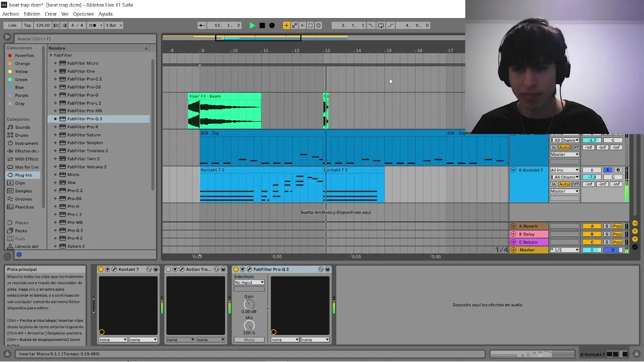This screenshot has height=362, width=644.
Task: Click the Link button
Action: 12,25
